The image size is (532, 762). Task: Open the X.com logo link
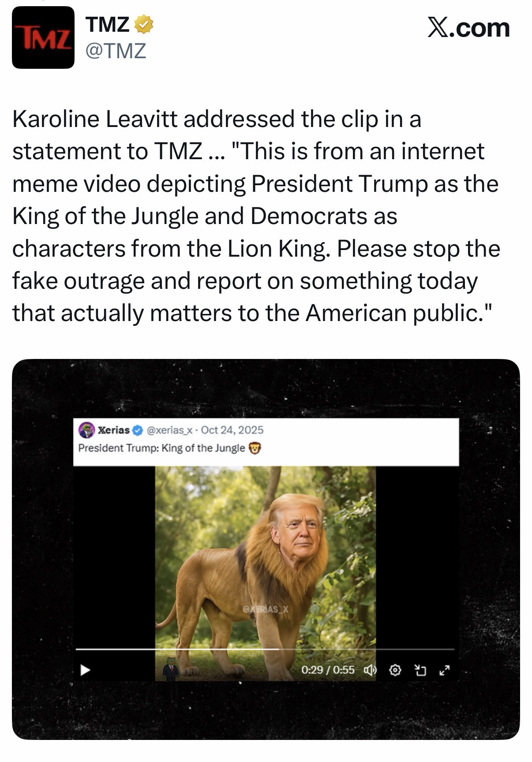[468, 28]
